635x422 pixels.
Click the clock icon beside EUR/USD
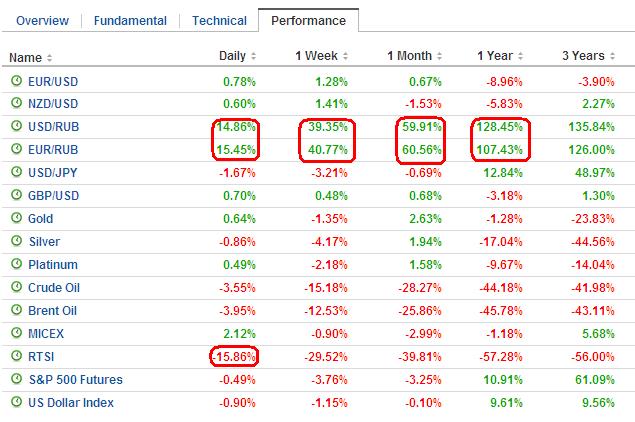[x=16, y=79]
